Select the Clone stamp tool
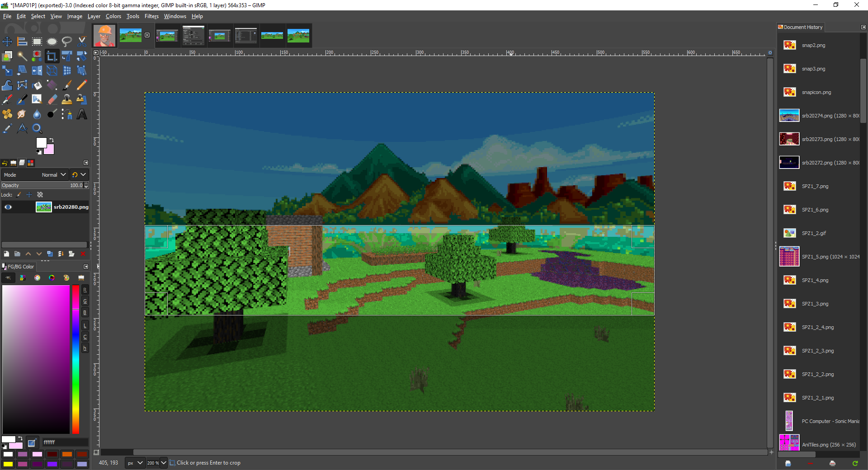 coord(67,99)
